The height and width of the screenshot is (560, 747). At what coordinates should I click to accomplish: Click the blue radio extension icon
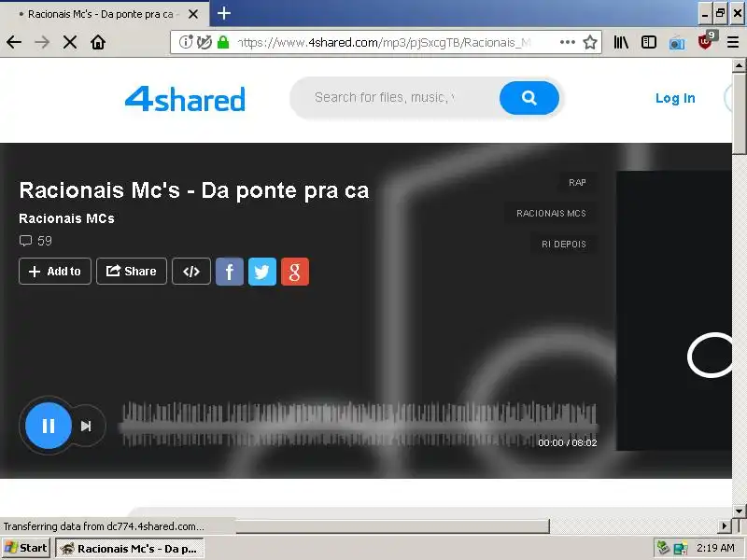pyautogui.click(x=677, y=44)
